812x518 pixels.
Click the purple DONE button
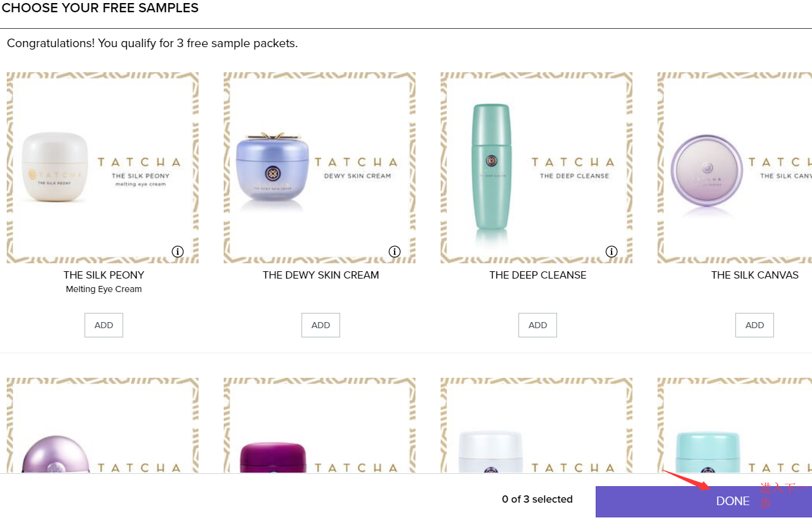704,501
